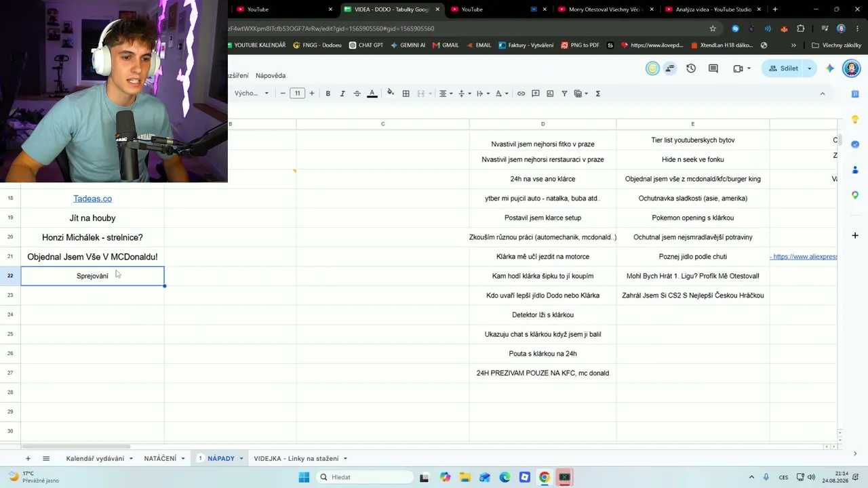
Task: Toggle bold formatting in Sheets toolbar
Action: click(328, 94)
